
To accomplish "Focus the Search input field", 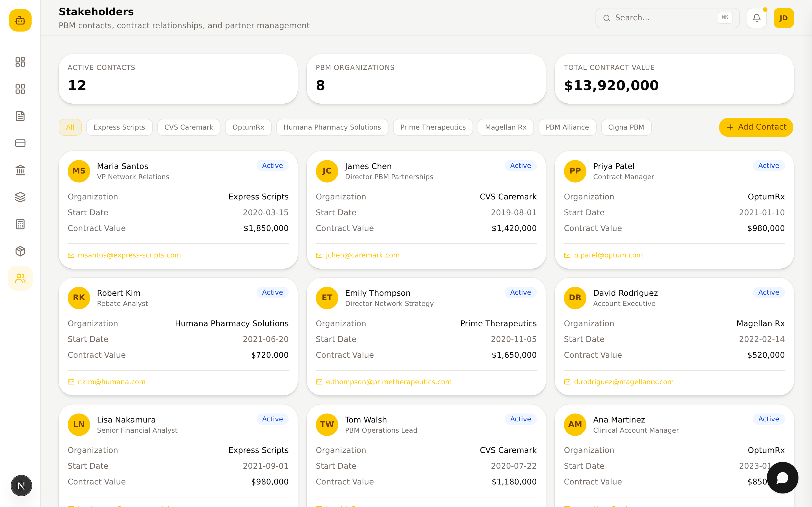I will click(x=667, y=18).
